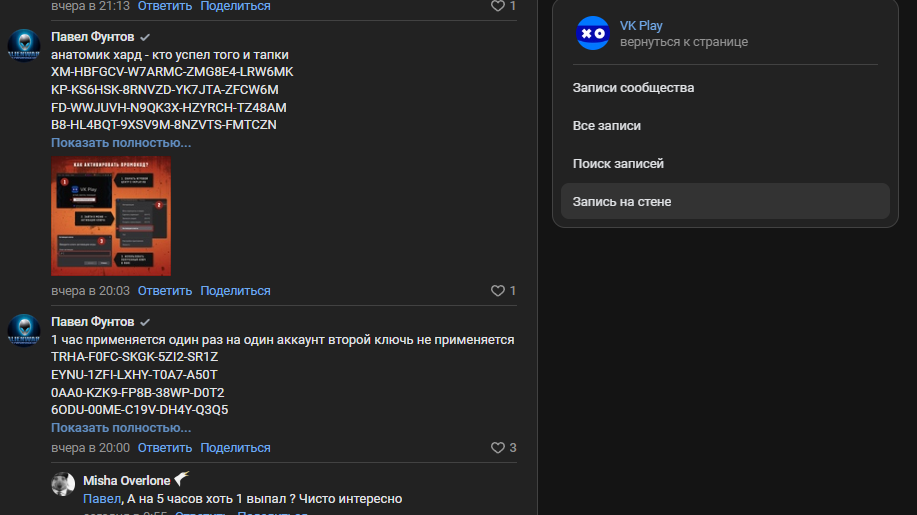The height and width of the screenshot is (515, 917).
Task: Open Павел Фунтов avatar on анатомик comment
Action: coord(24,45)
